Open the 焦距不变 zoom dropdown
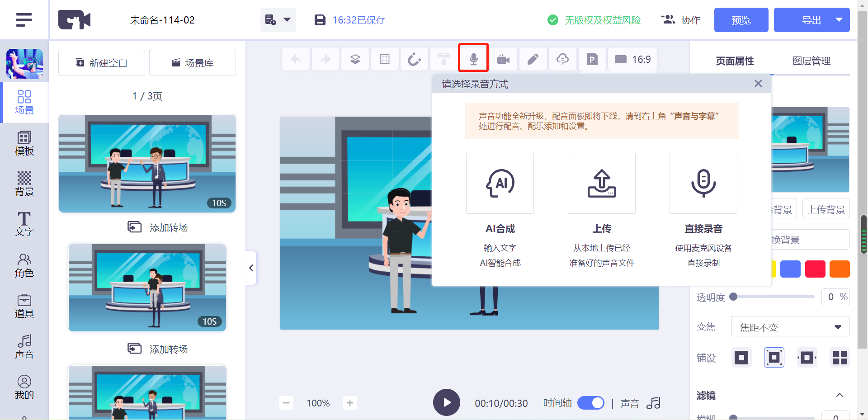The image size is (868, 420). (x=790, y=327)
